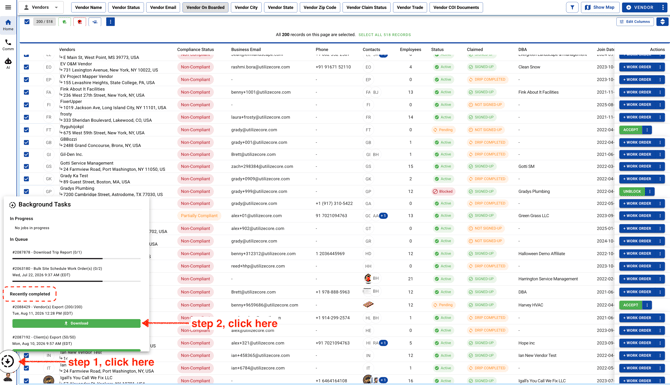This screenshot has height=385, width=670.
Task: Click the Download Trip Report progress bar
Action: click(76, 259)
